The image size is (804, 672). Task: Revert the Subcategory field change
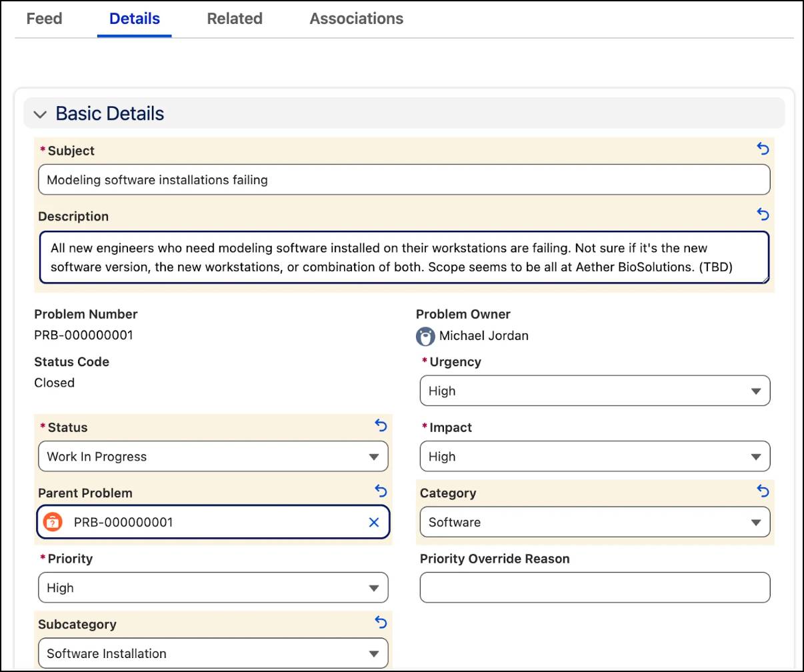point(381,622)
